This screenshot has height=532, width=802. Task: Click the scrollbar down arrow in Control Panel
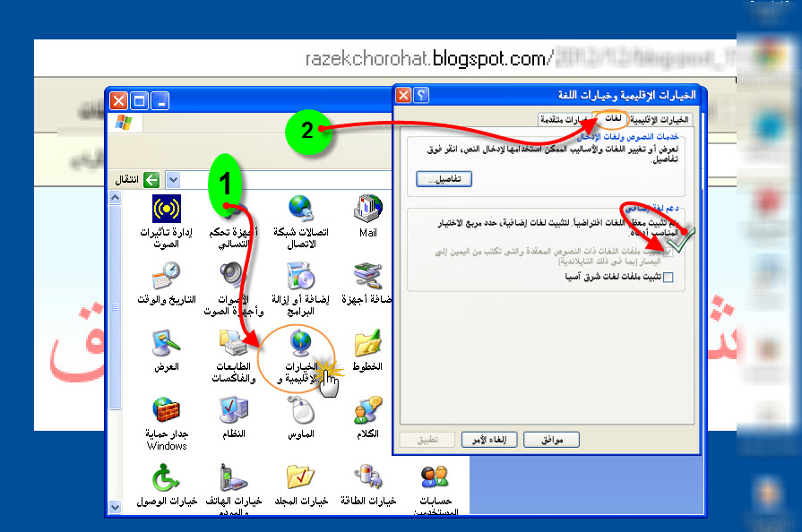[x=115, y=508]
